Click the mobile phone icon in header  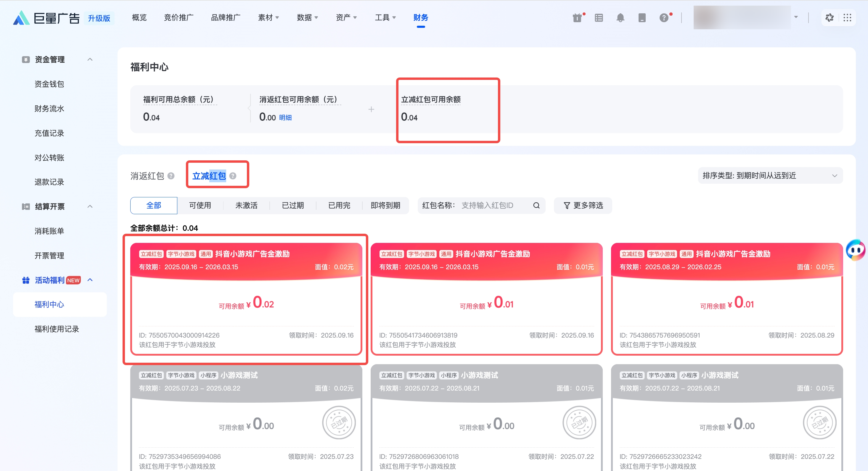point(642,17)
